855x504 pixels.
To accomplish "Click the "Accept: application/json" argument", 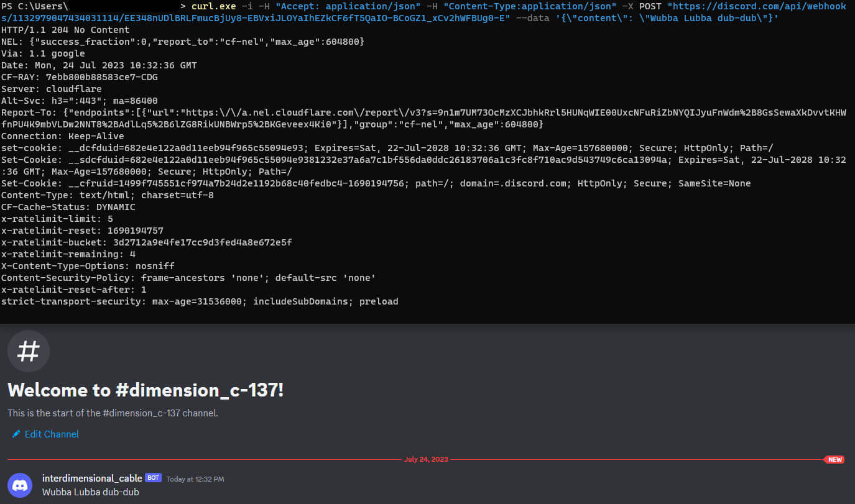I will coord(348,6).
